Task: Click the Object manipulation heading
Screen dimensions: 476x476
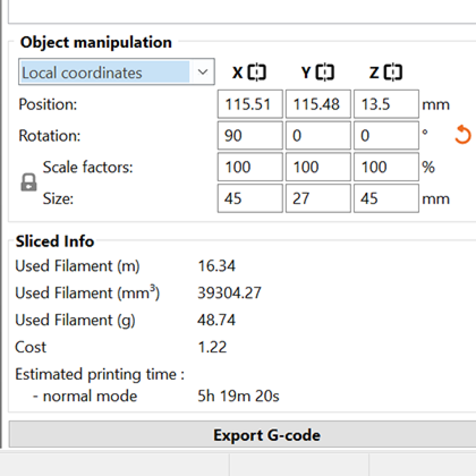Action: 96,42
